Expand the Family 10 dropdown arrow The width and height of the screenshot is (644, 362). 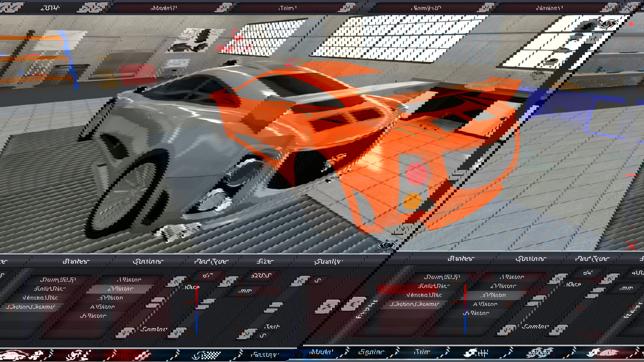coord(488,8)
